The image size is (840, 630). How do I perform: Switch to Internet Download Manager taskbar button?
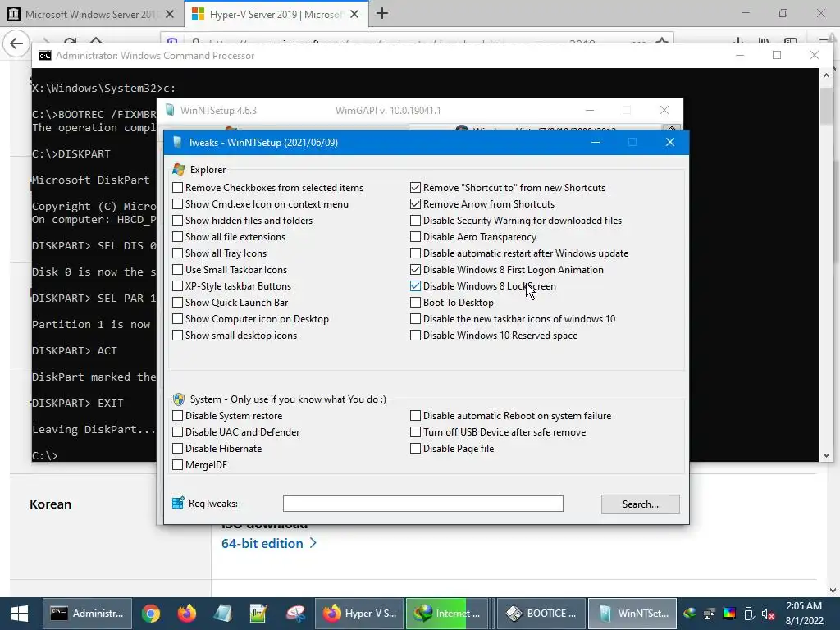(447, 614)
